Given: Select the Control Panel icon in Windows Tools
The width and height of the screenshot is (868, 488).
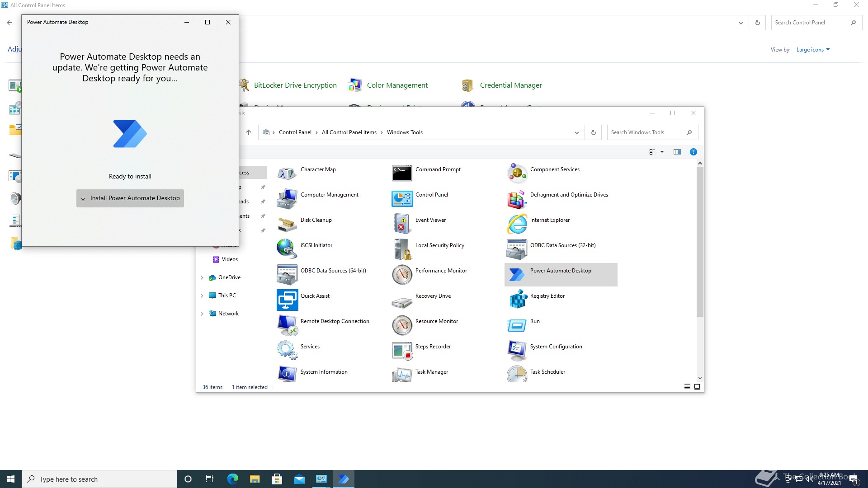Looking at the screenshot, I should pyautogui.click(x=402, y=198).
